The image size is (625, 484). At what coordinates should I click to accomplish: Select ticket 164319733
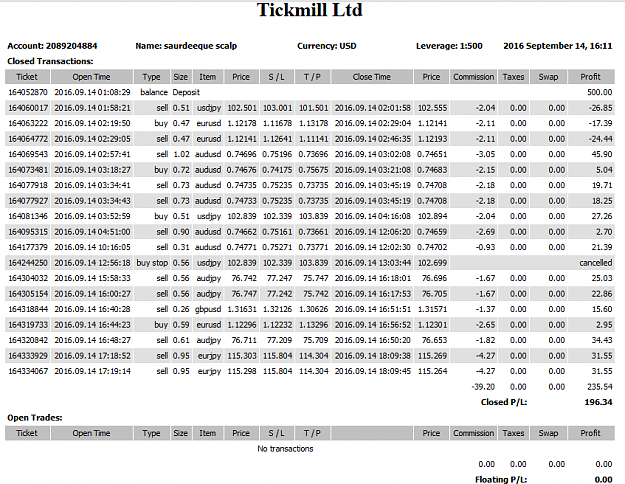pos(28,325)
